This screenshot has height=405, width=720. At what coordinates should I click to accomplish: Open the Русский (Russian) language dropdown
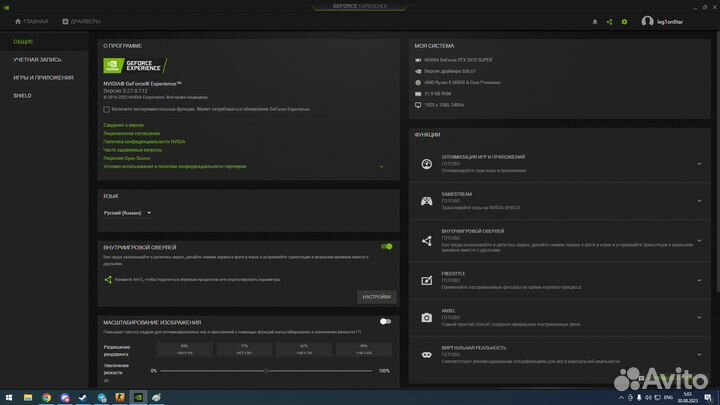127,213
